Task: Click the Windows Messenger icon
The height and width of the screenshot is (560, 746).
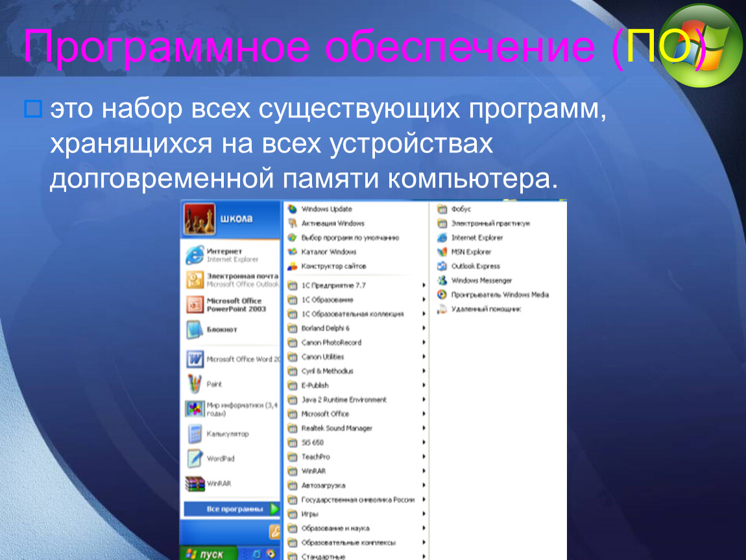Action: click(442, 281)
